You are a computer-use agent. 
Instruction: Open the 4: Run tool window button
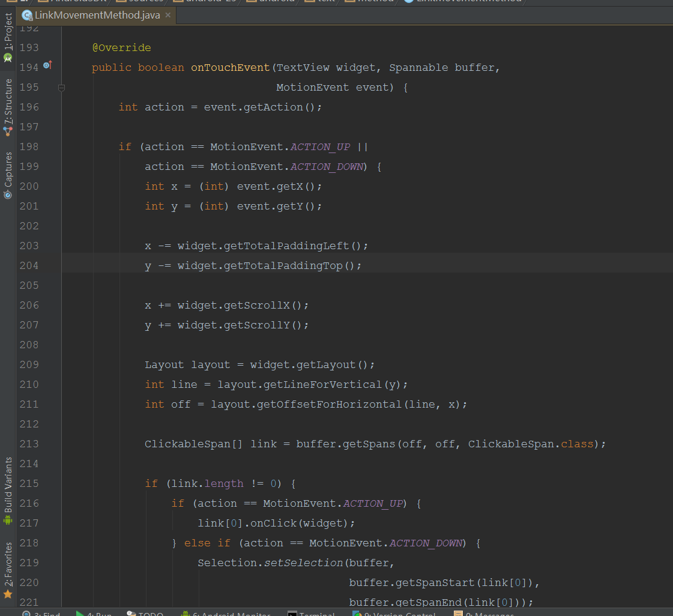(x=94, y=614)
